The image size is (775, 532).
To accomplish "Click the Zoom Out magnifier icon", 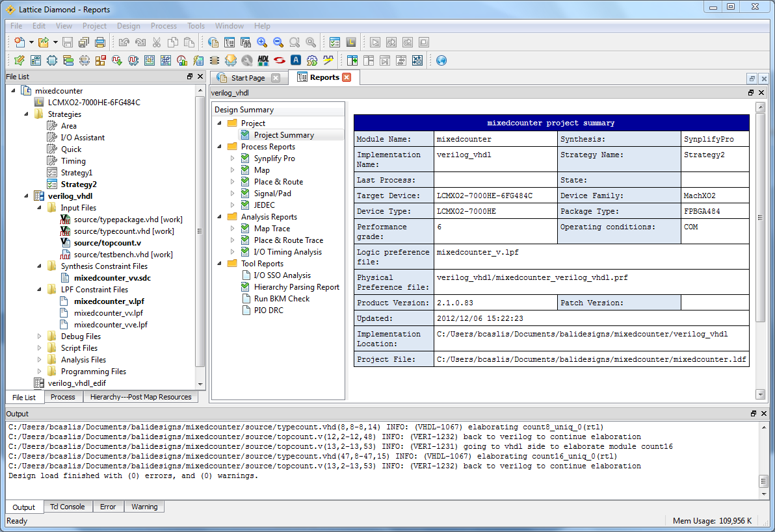I will (x=278, y=43).
